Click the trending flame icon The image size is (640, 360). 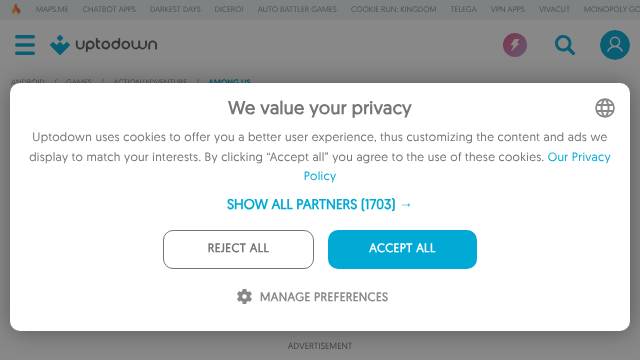coord(16,9)
